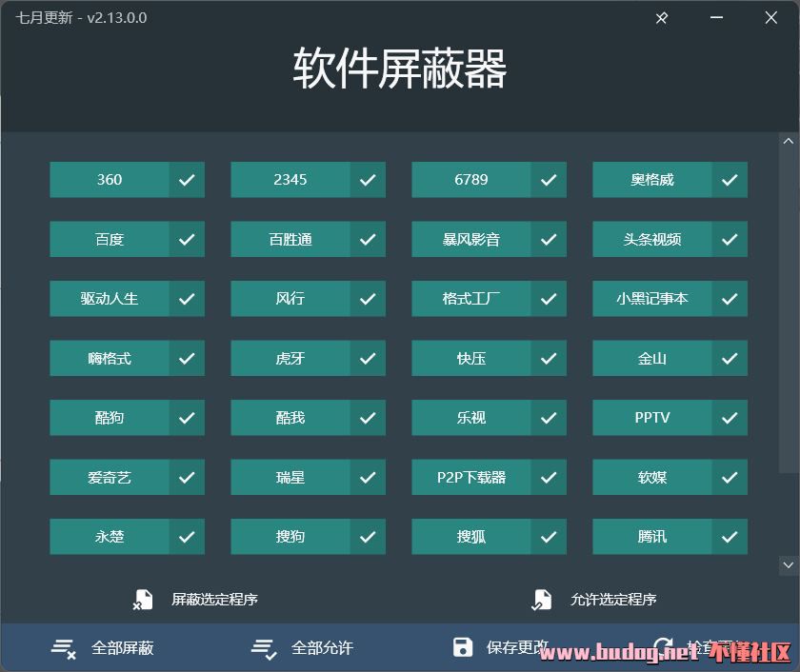The image size is (800, 672).
Task: Toggle the checkmark for P2P下载器
Action: 549,477
